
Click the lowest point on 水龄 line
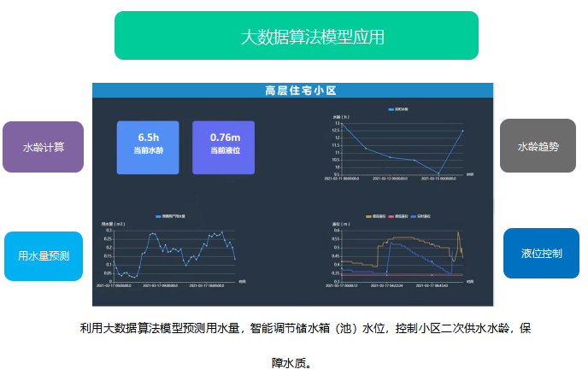(438, 173)
